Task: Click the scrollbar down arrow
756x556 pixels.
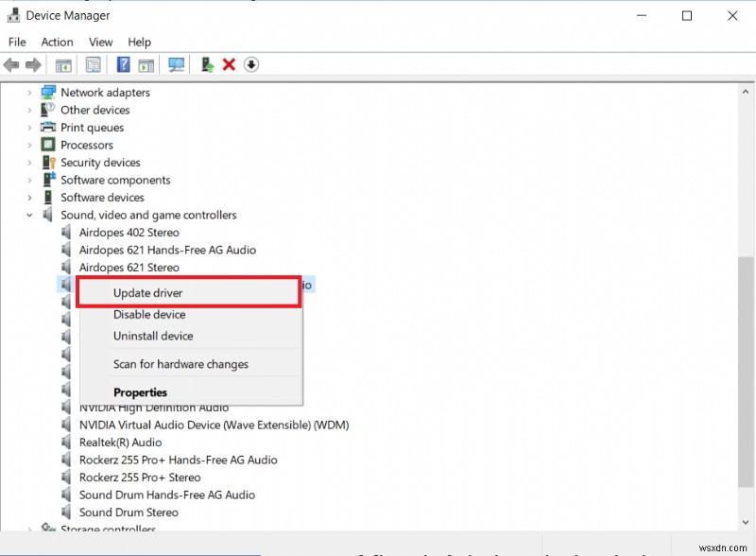Action: (746, 522)
